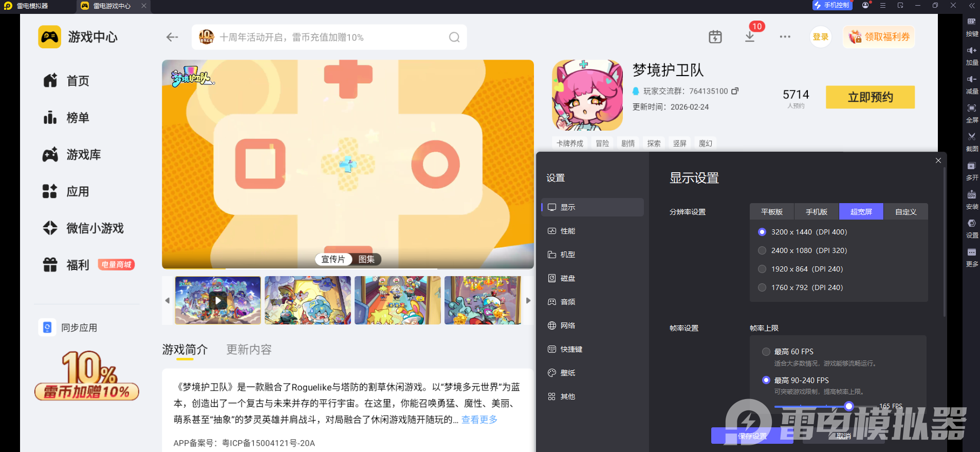The width and height of the screenshot is (980, 452).
Task: Open the downloads icon with badge 10
Action: coord(750,37)
